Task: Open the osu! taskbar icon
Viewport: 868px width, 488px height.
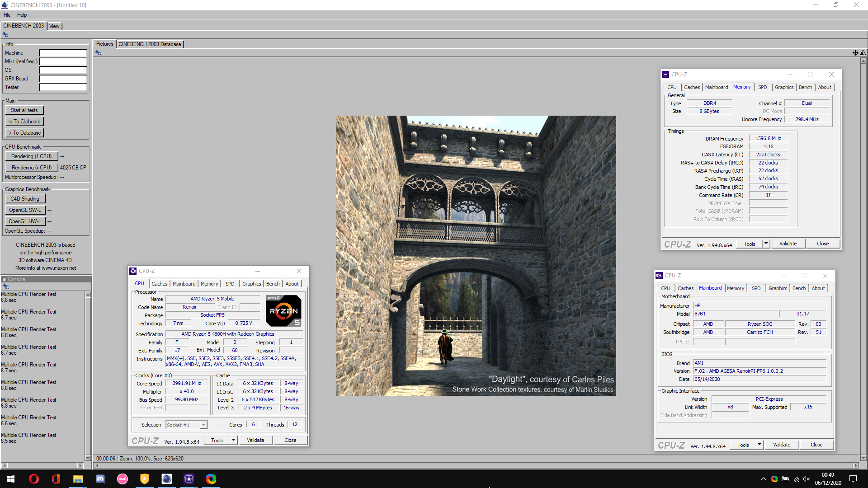Action: click(x=122, y=479)
